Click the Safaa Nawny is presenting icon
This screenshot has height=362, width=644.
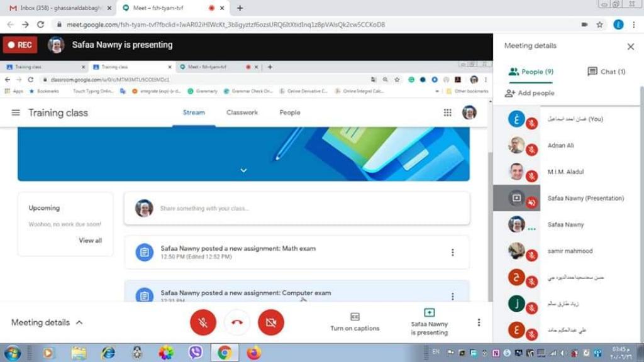(429, 313)
